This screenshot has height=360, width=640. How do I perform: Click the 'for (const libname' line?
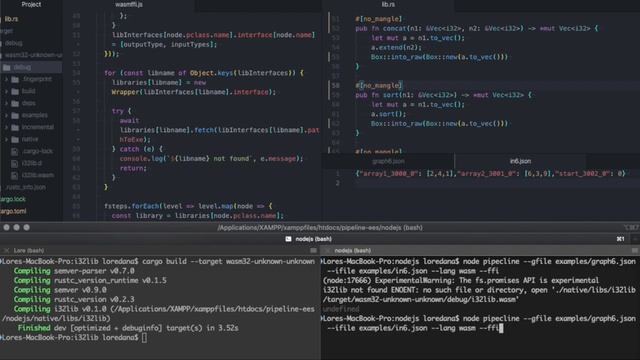click(x=204, y=73)
